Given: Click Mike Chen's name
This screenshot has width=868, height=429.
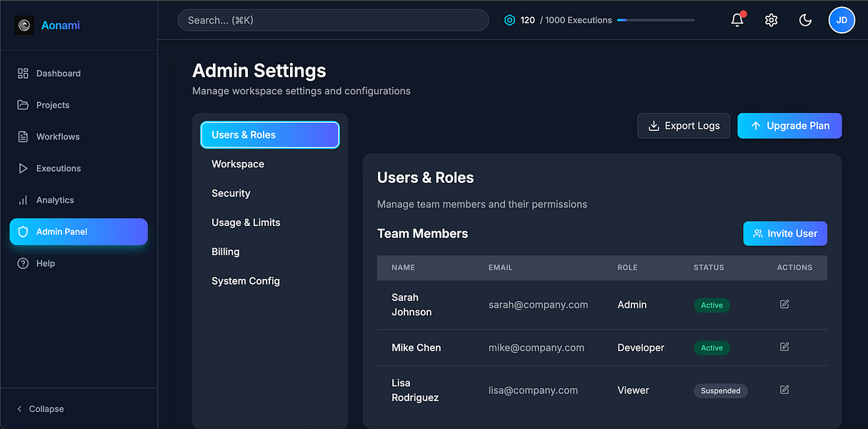Looking at the screenshot, I should [416, 347].
